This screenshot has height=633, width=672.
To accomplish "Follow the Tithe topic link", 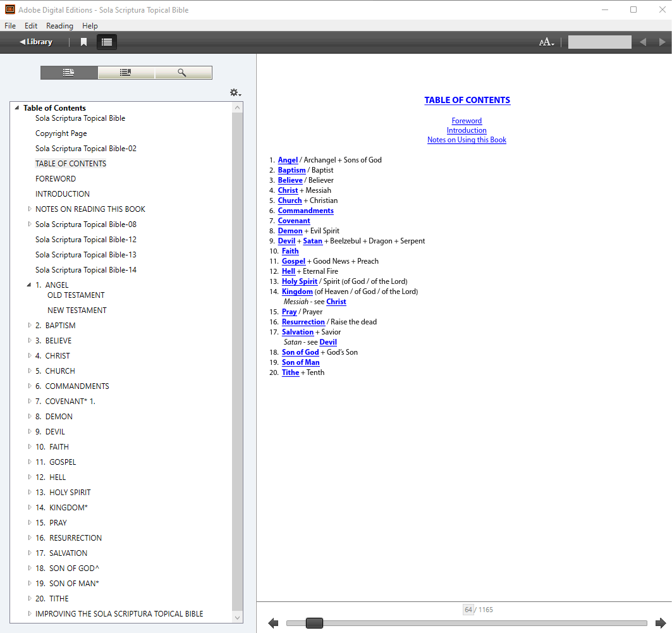I will click(290, 372).
